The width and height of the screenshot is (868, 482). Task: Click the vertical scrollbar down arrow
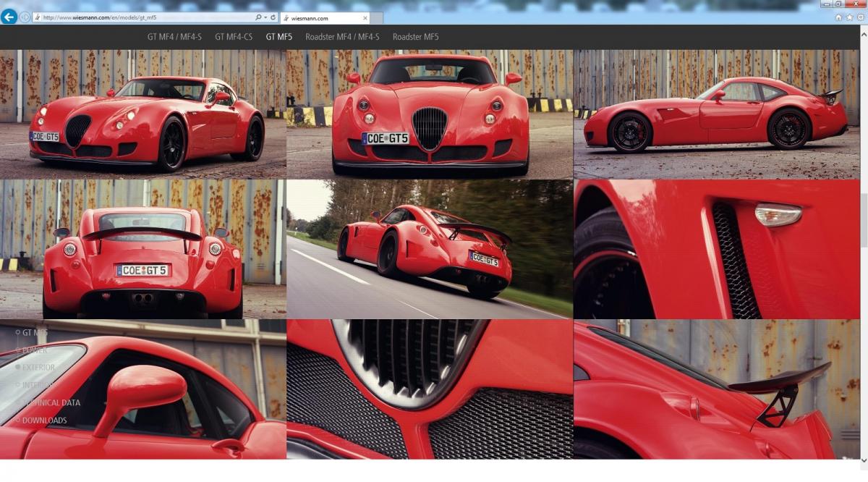point(864,460)
